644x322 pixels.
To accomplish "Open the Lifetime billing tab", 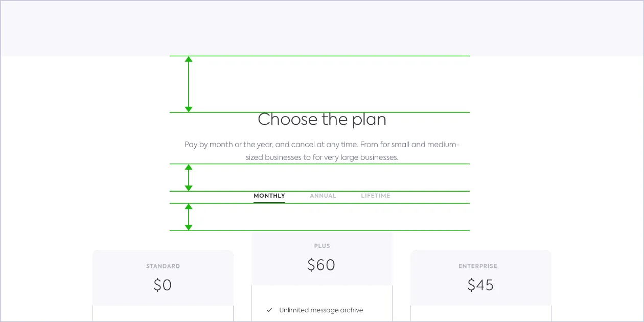I will (376, 196).
